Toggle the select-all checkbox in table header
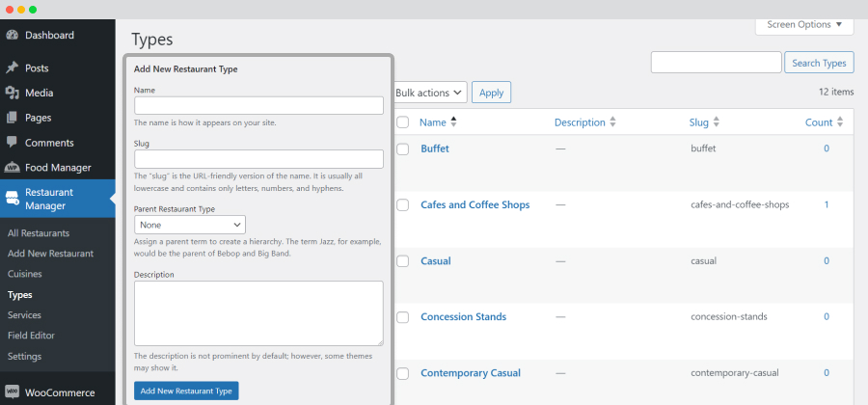868x405 pixels. point(402,122)
